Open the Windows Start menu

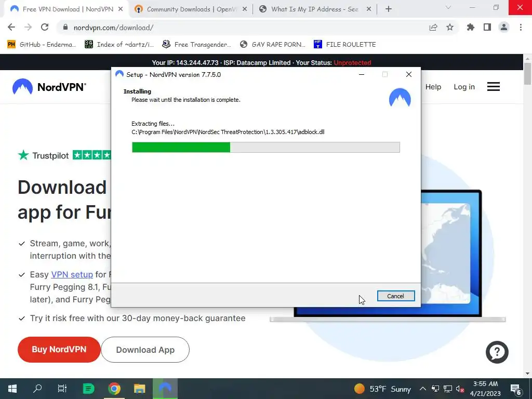click(x=12, y=389)
